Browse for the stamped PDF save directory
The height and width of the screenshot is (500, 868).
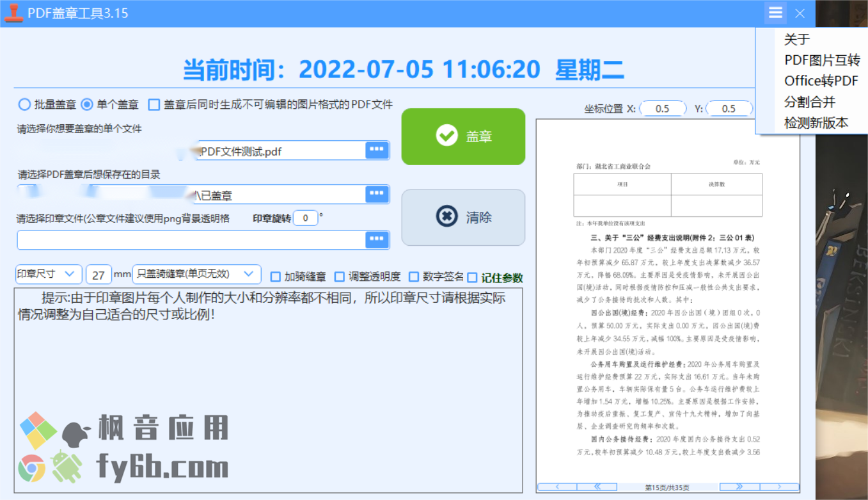coord(377,195)
